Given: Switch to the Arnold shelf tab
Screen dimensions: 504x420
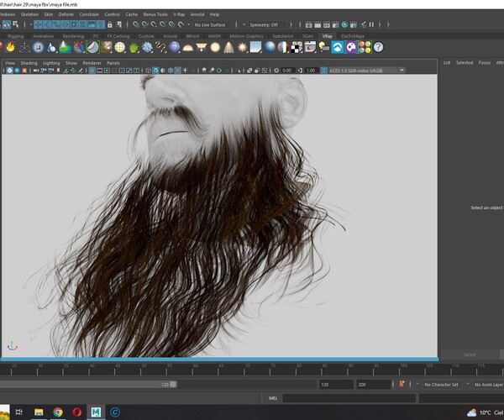Looking at the screenshot, I should [170, 36].
